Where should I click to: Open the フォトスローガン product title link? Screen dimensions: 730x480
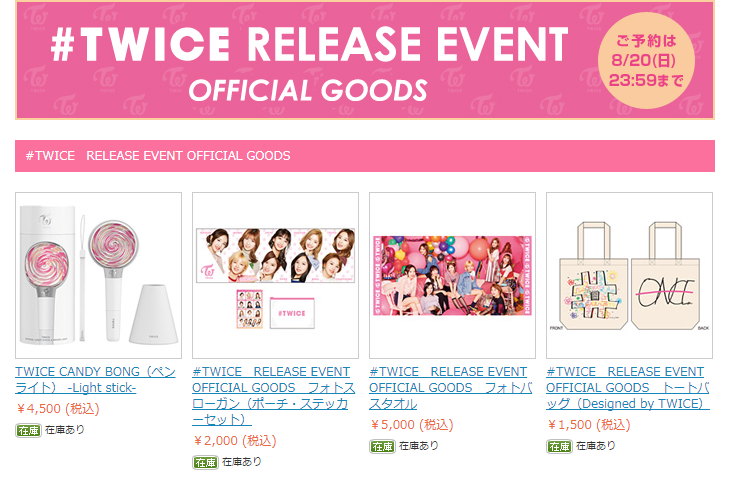coord(274,395)
